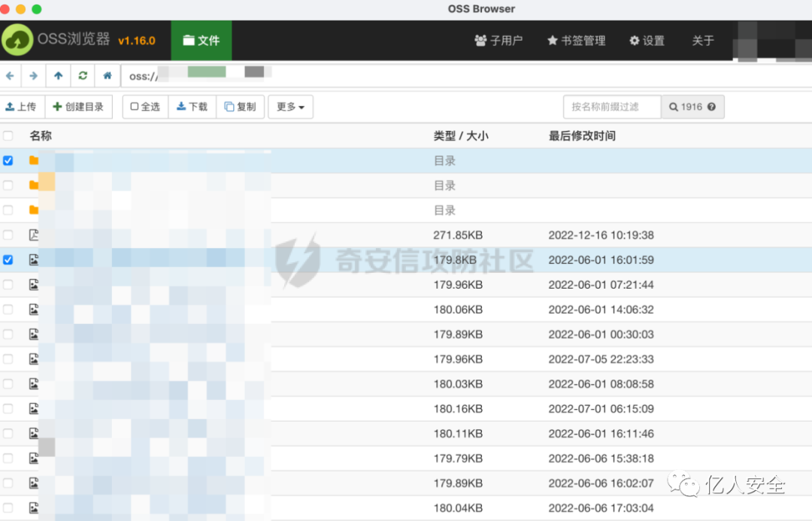Click the 上传 upload button
Image resolution: width=812 pixels, height=521 pixels.
coord(22,107)
